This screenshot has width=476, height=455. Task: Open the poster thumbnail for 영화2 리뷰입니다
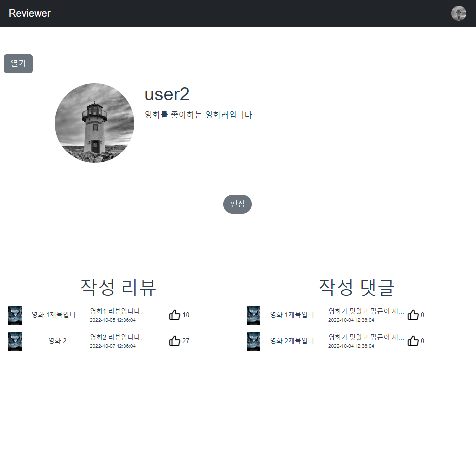point(15,341)
